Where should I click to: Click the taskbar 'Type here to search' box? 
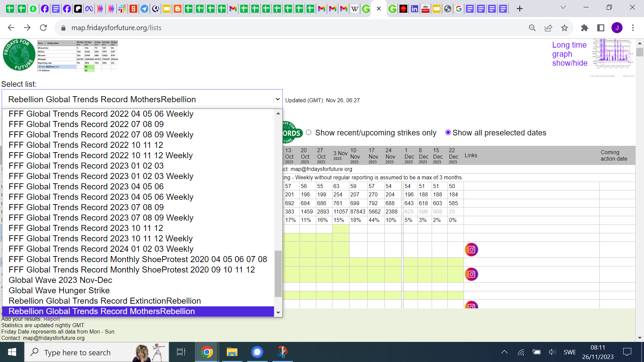97,352
